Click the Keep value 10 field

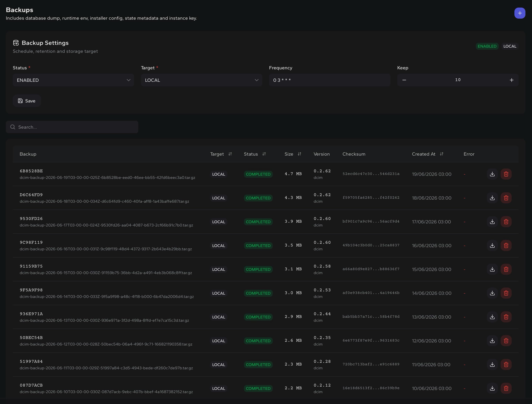458,80
